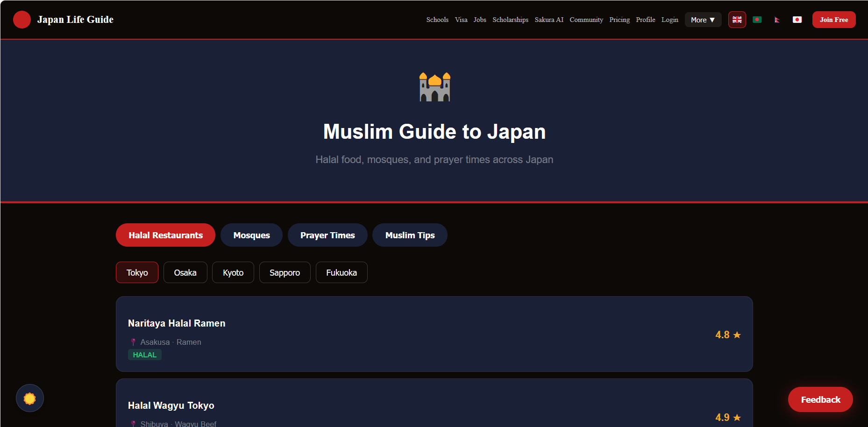This screenshot has height=427, width=868.
Task: Click the HALAL badge on Naritaya card
Action: [145, 355]
